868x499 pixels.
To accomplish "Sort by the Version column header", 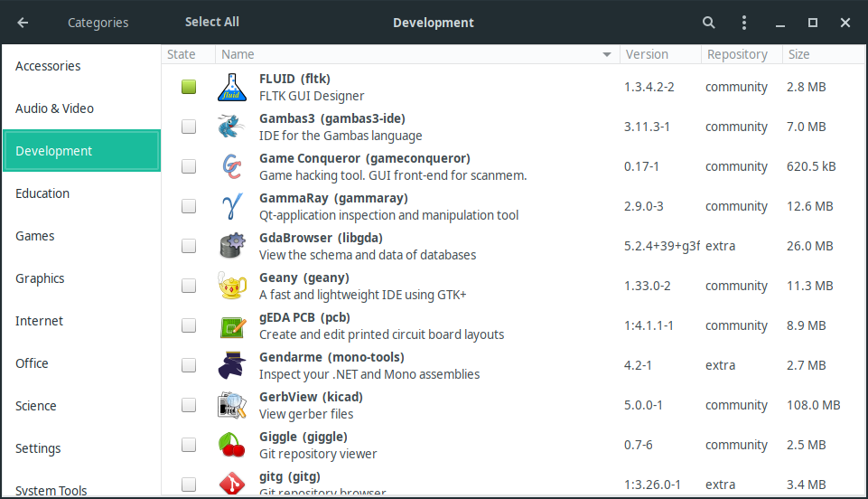I will click(x=660, y=54).
